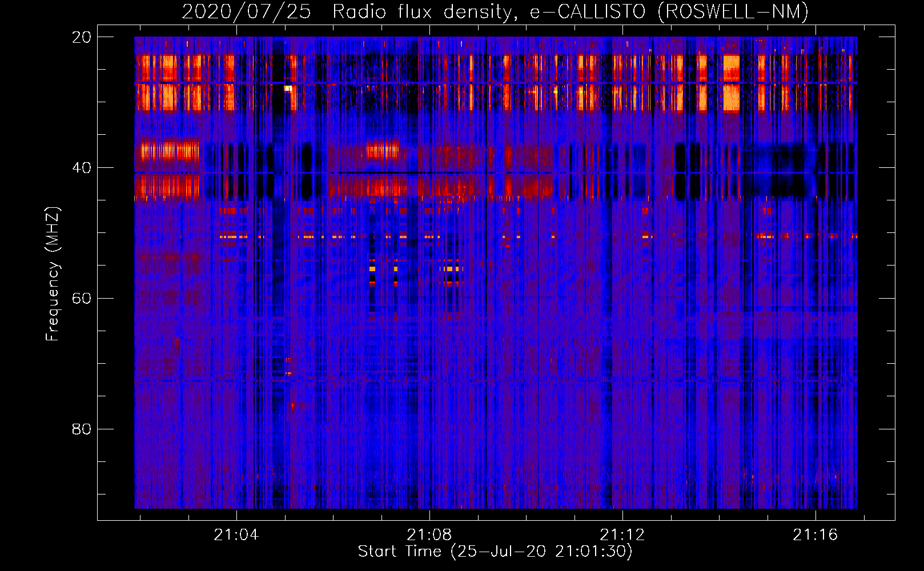This screenshot has width=924, height=571.
Task: Click the 'Frequency (MHZ)' y-axis label
Action: (53, 274)
